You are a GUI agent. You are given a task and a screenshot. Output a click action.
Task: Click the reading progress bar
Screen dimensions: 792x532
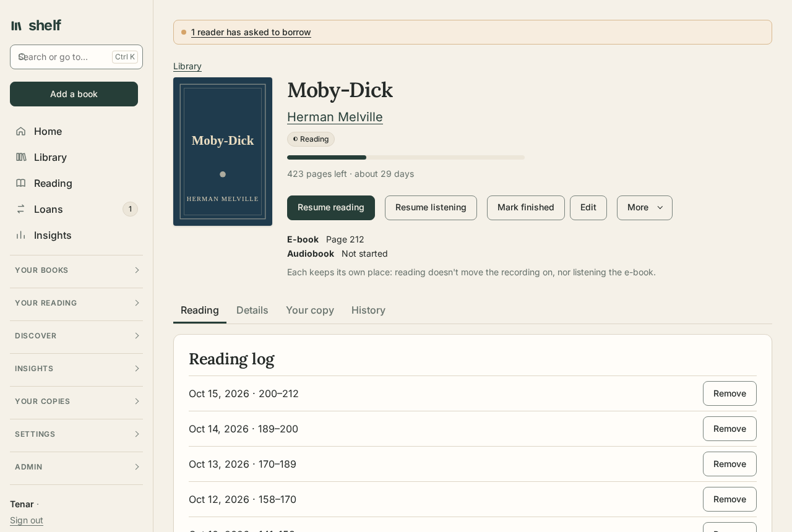[x=406, y=158]
